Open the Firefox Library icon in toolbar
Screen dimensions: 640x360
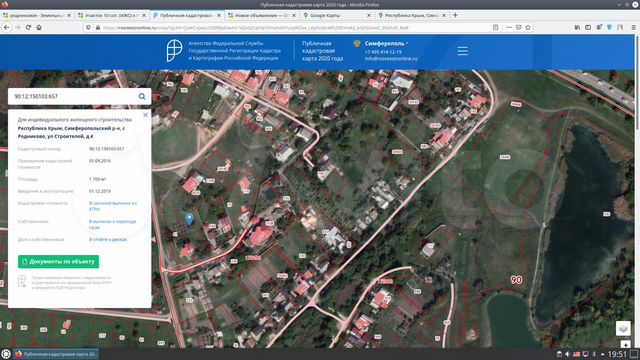click(577, 27)
